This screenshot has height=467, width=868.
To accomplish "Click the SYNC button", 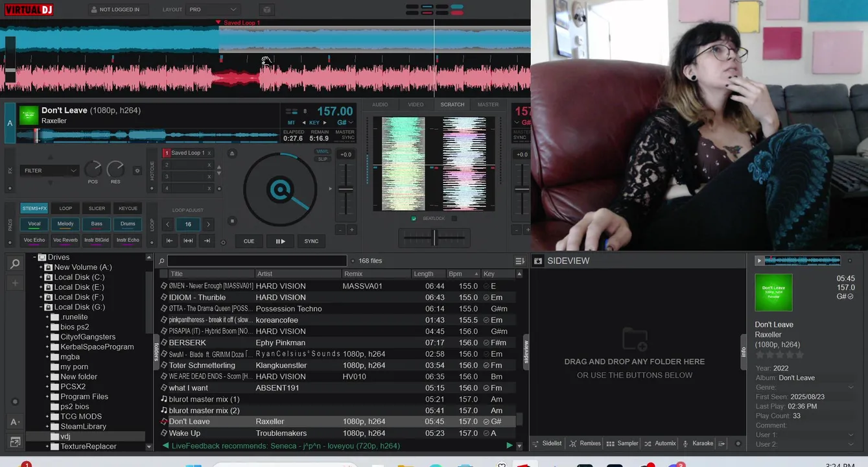I will coord(311,241).
